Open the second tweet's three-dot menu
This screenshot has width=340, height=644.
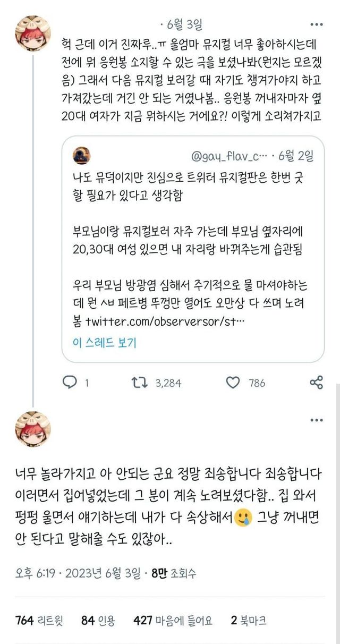316,420
